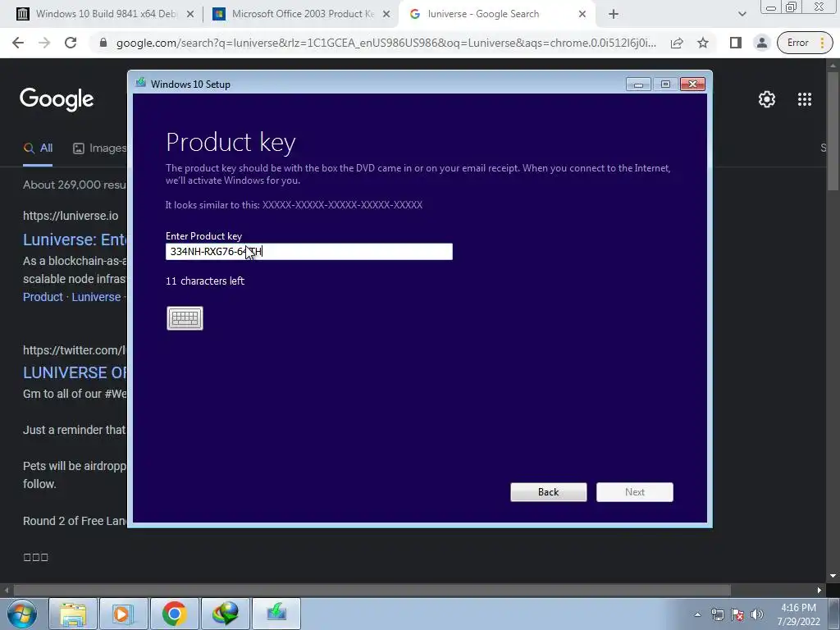The height and width of the screenshot is (630, 840).
Task: Click the Back button in Setup
Action: pyautogui.click(x=548, y=492)
